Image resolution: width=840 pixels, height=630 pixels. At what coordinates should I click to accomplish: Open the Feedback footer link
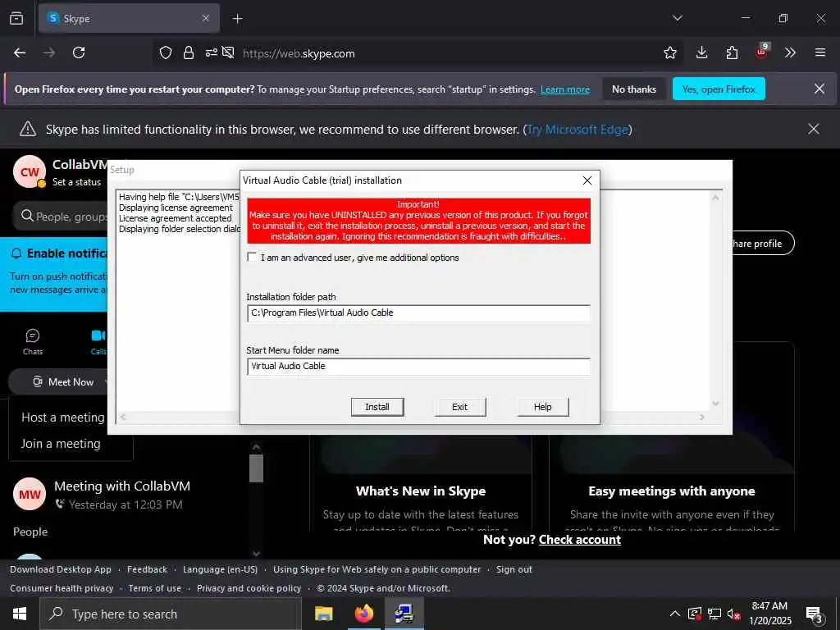coord(148,569)
